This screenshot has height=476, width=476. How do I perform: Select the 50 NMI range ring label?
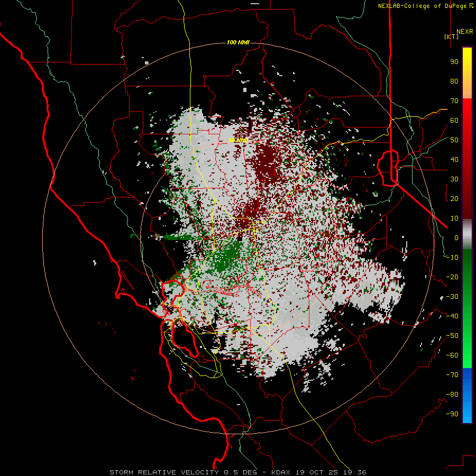tap(239, 140)
